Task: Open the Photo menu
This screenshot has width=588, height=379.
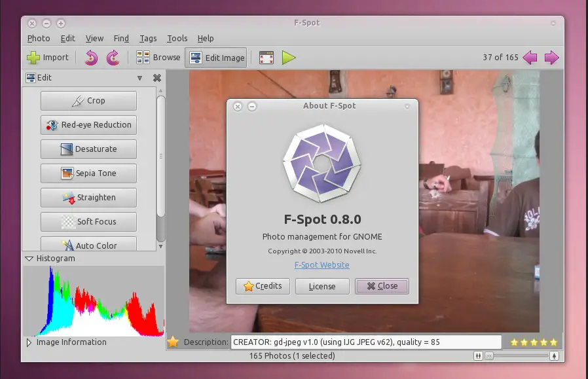Action: pyautogui.click(x=39, y=38)
